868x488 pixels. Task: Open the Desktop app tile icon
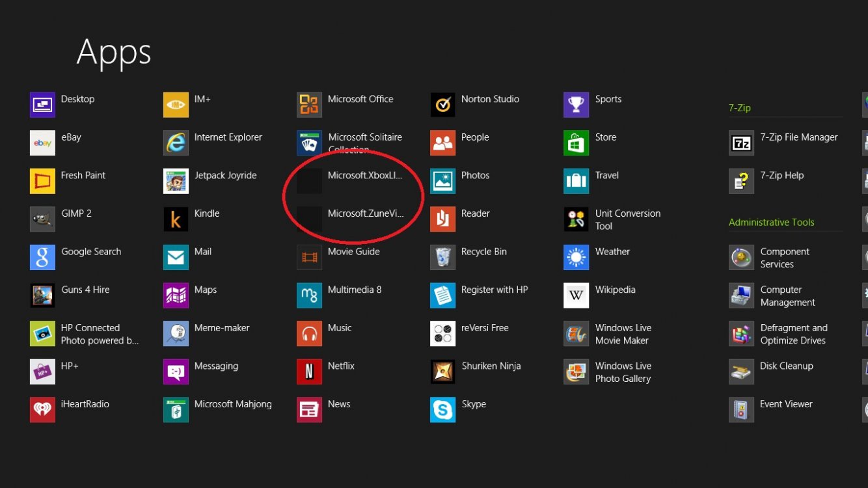tap(42, 105)
